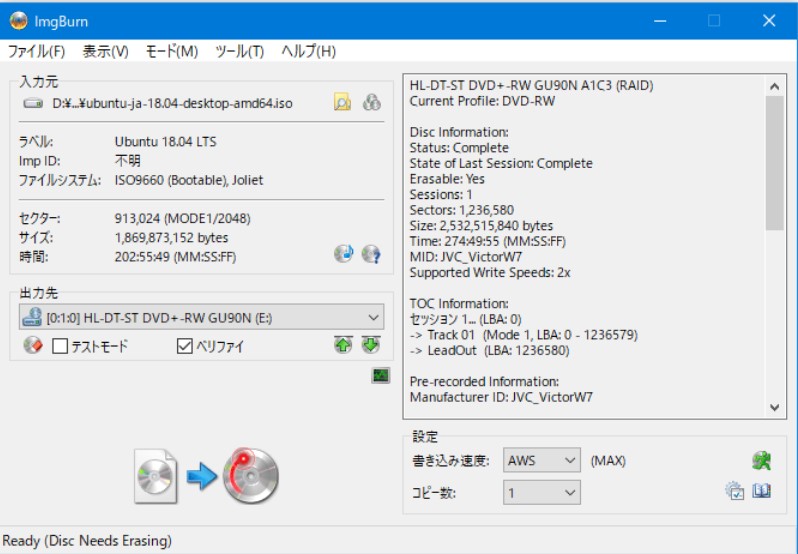
Task: Click scroll down arrow in disc info panel
Action: [775, 407]
